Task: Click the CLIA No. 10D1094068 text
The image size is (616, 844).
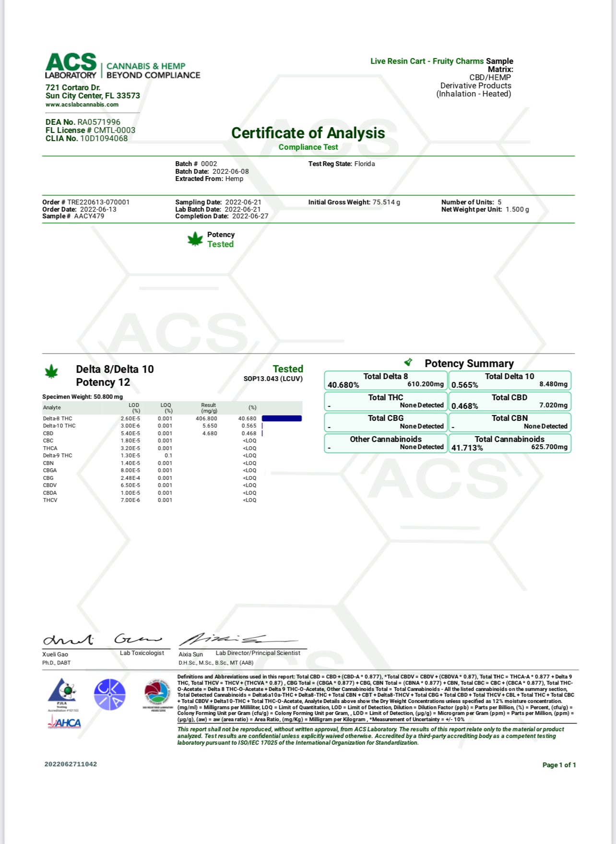Action: click(87, 138)
